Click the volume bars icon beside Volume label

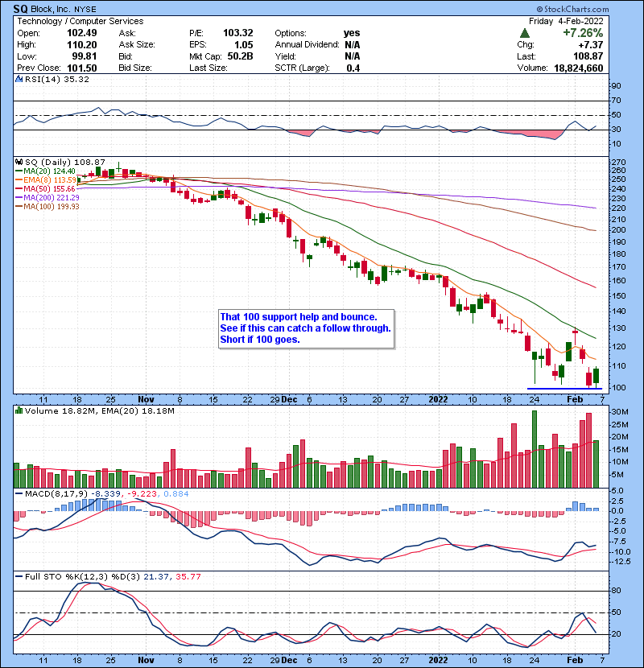click(x=19, y=410)
